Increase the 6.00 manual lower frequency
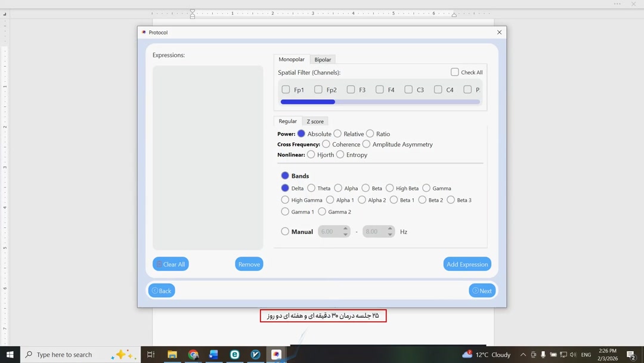Viewport: 644px width, 363px height. [x=345, y=229]
